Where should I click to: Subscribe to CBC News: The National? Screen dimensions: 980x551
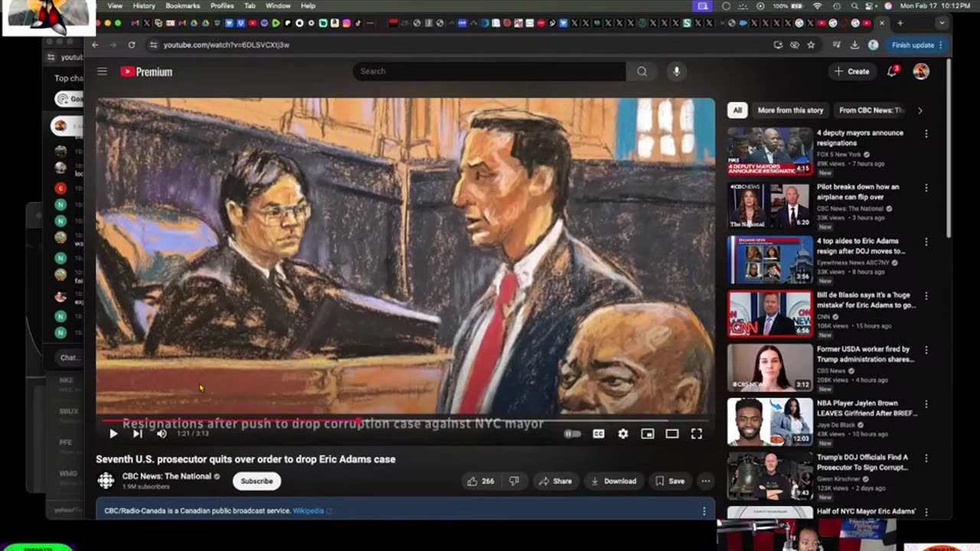coord(256,481)
